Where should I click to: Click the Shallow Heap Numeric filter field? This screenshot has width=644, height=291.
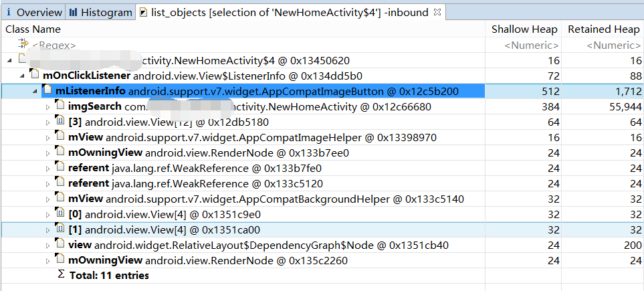(524, 45)
